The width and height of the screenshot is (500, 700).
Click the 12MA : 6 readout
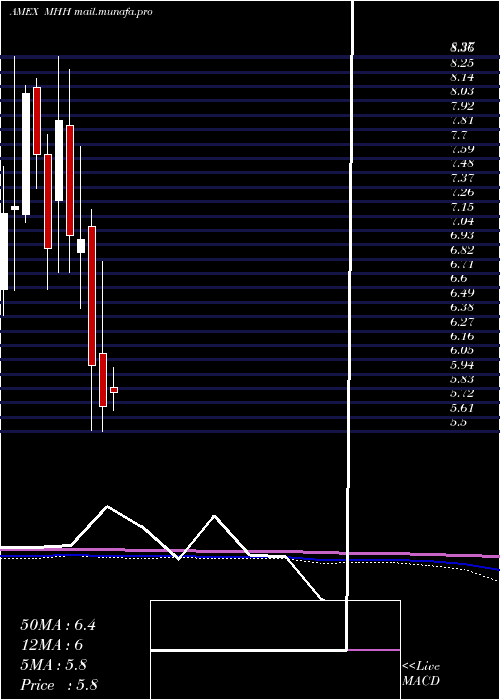click(x=52, y=645)
